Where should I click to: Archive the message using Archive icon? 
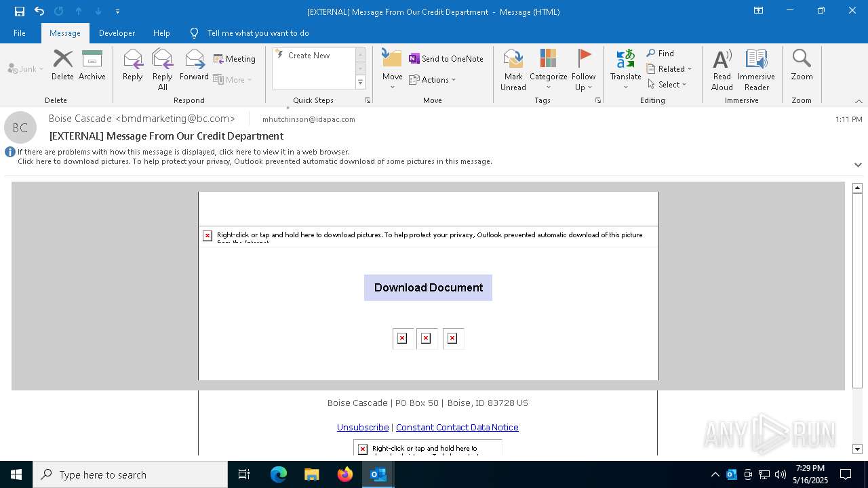(x=92, y=65)
